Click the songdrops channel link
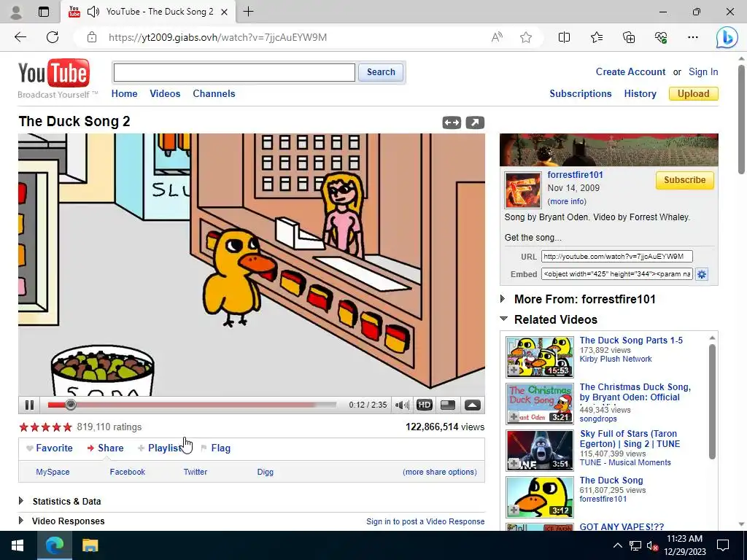The height and width of the screenshot is (560, 747). point(598,419)
